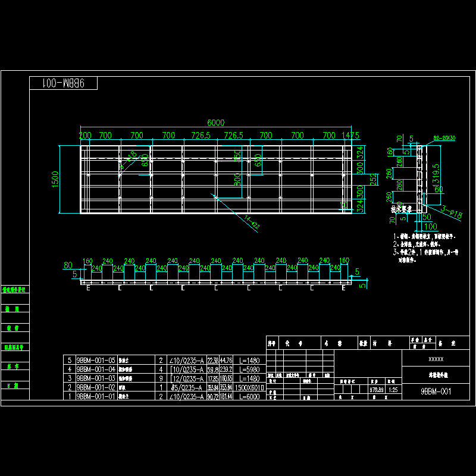Click the 6000 overall length dimension
Screen dimensions: 476x476
(x=215, y=123)
